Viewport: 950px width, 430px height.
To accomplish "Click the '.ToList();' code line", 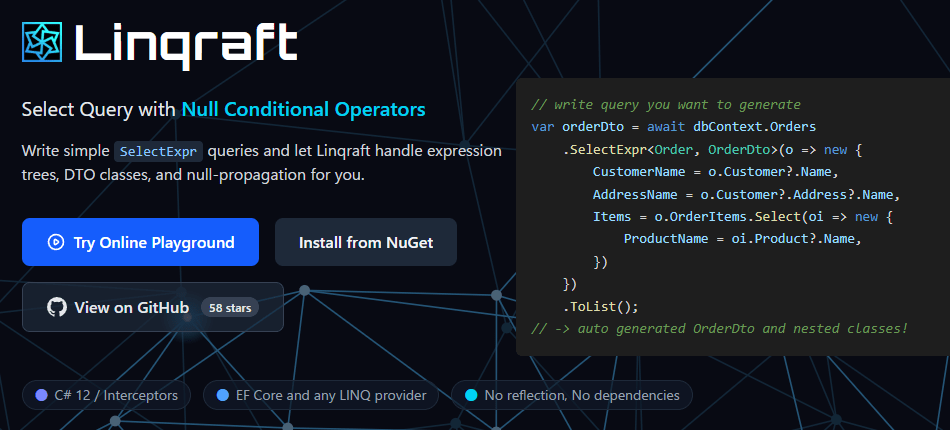I will (x=600, y=306).
